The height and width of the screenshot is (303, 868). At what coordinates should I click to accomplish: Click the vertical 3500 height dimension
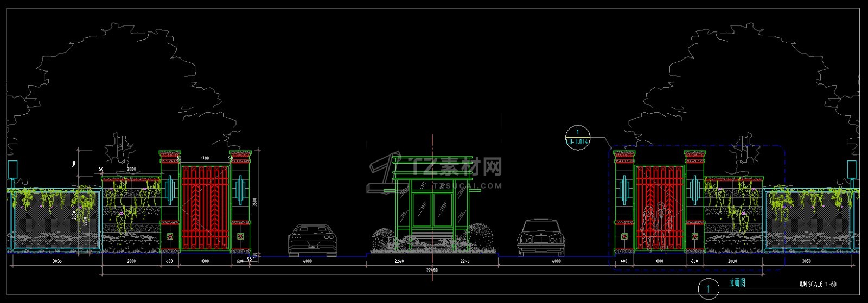pyautogui.click(x=254, y=202)
